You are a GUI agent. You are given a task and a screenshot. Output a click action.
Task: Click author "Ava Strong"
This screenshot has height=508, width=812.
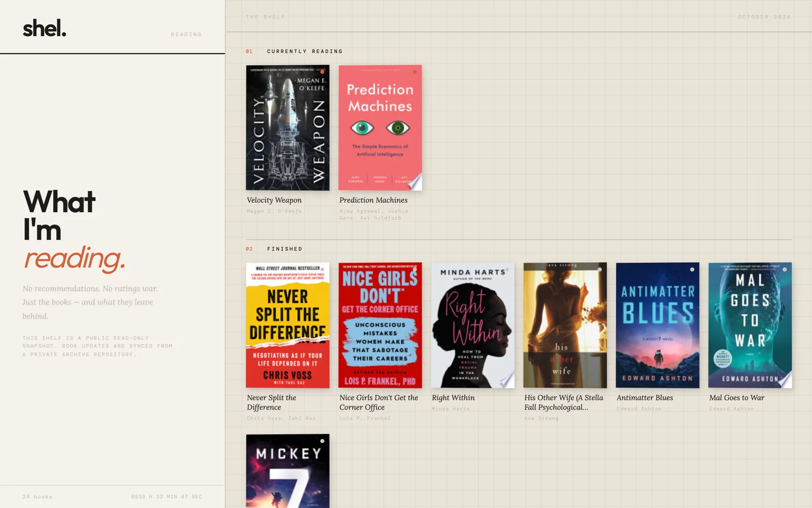(x=542, y=419)
